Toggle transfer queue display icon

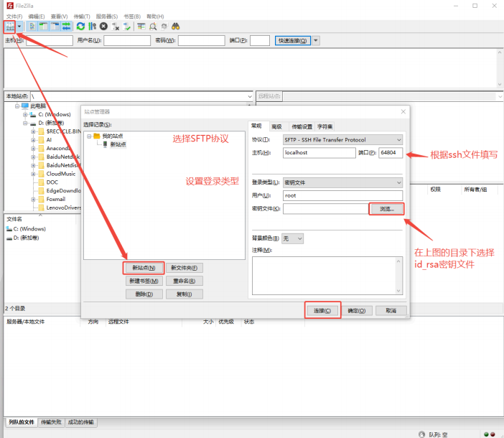tap(66, 27)
